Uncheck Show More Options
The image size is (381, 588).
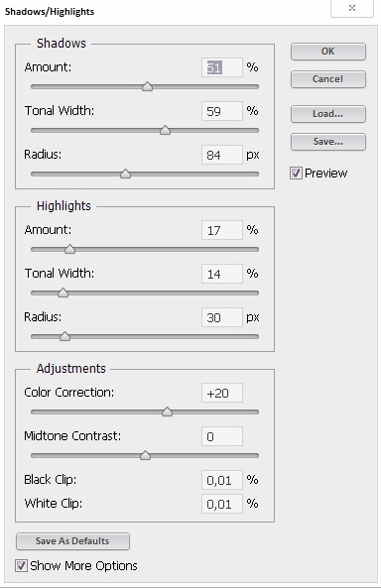[x=21, y=565]
